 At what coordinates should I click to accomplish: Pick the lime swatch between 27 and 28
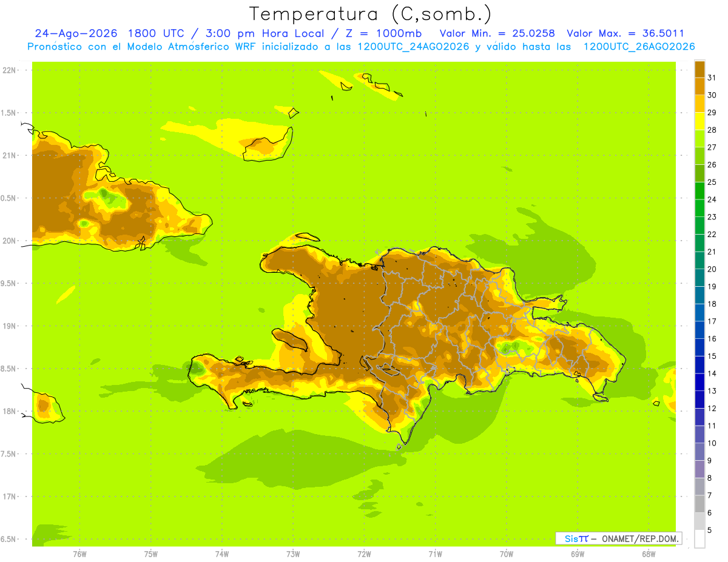(699, 138)
